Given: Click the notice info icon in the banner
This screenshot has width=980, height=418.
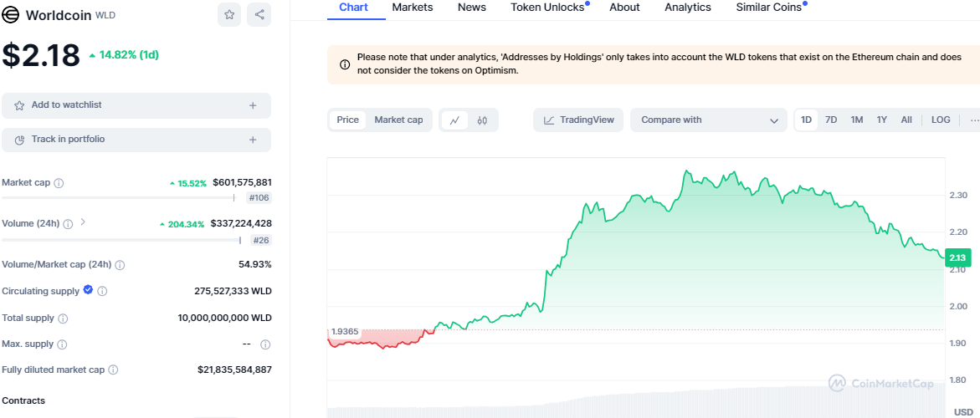Looking at the screenshot, I should (344, 64).
